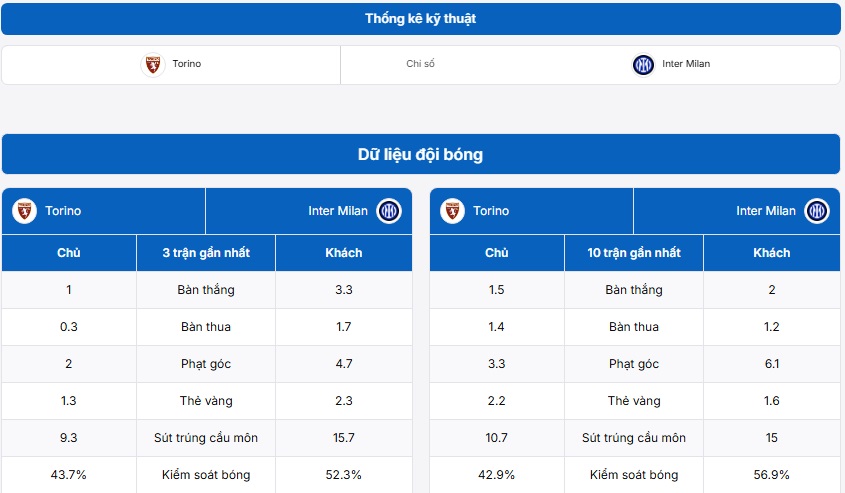Click the 4.7 Phạt góc value

[x=344, y=364]
